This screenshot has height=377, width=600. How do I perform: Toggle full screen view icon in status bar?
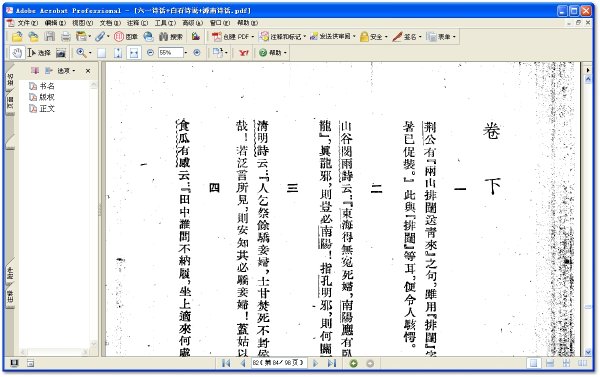[x=14, y=363]
